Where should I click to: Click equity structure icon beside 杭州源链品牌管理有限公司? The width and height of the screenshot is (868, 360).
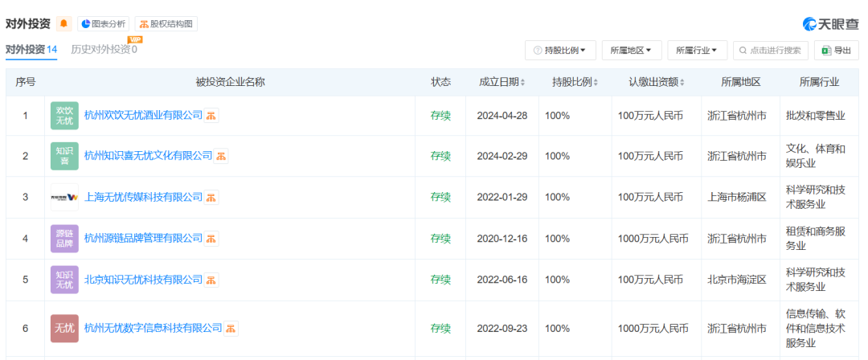click(211, 239)
